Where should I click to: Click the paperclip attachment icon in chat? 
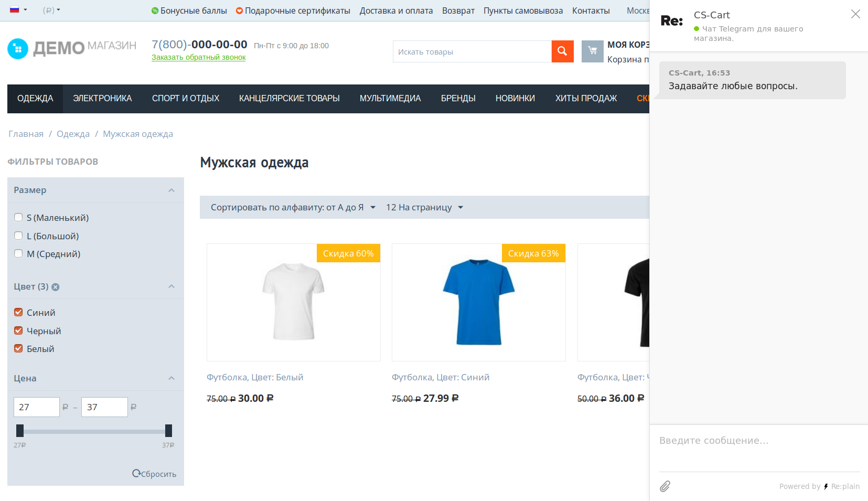pos(665,486)
